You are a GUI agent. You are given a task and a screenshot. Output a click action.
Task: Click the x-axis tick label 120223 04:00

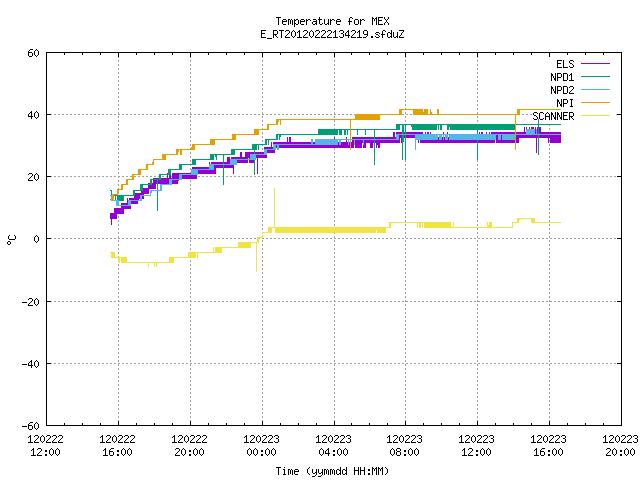[x=333, y=446]
